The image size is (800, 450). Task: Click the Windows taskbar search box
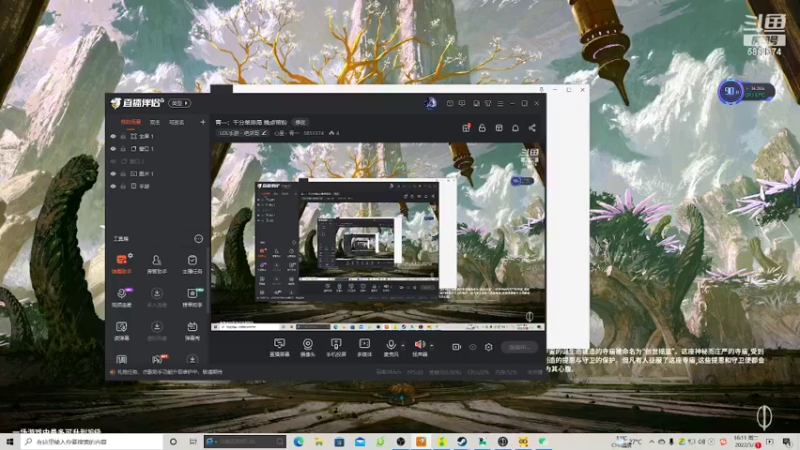(92, 441)
